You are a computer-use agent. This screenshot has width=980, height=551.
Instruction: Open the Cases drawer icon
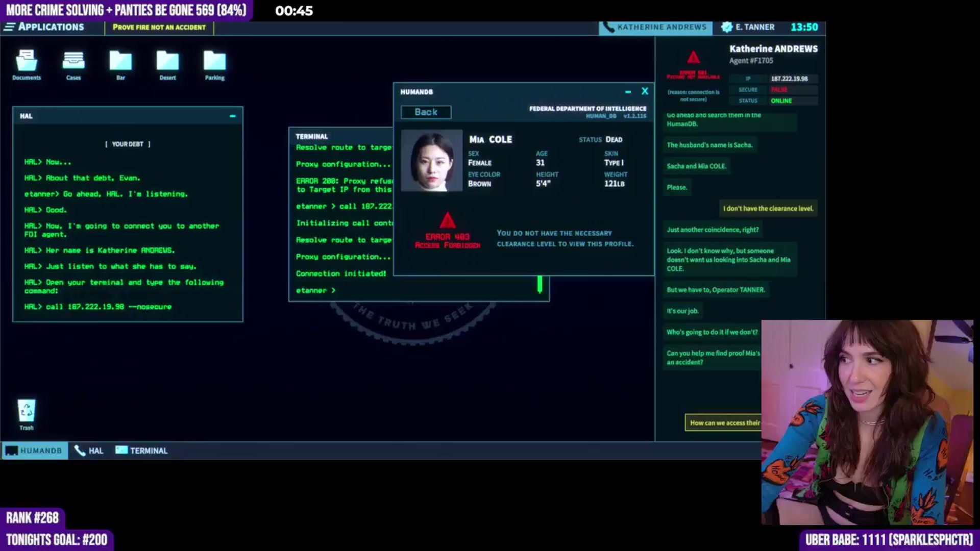(73, 61)
